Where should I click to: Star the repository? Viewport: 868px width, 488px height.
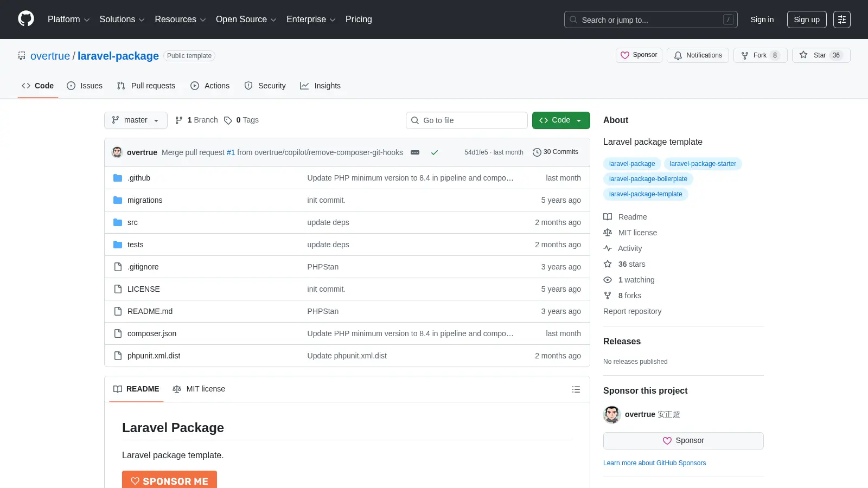pyautogui.click(x=821, y=55)
